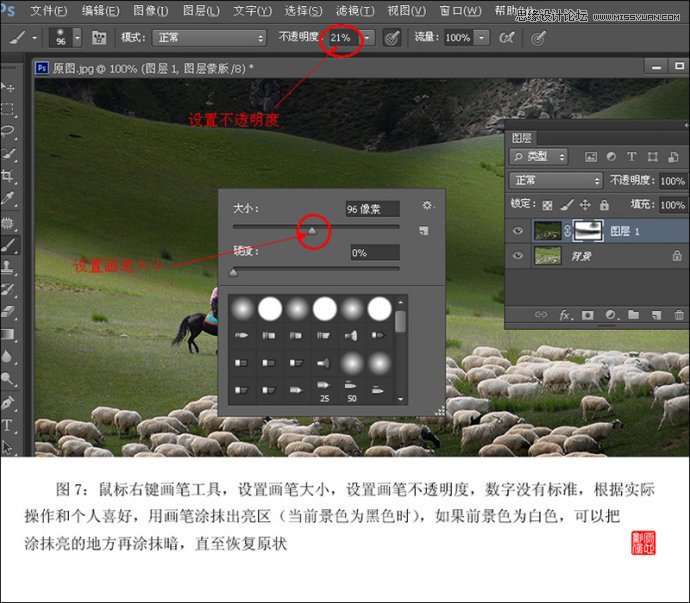Click the 硬度 hardness slider handle
The height and width of the screenshot is (603, 690).
[x=233, y=272]
